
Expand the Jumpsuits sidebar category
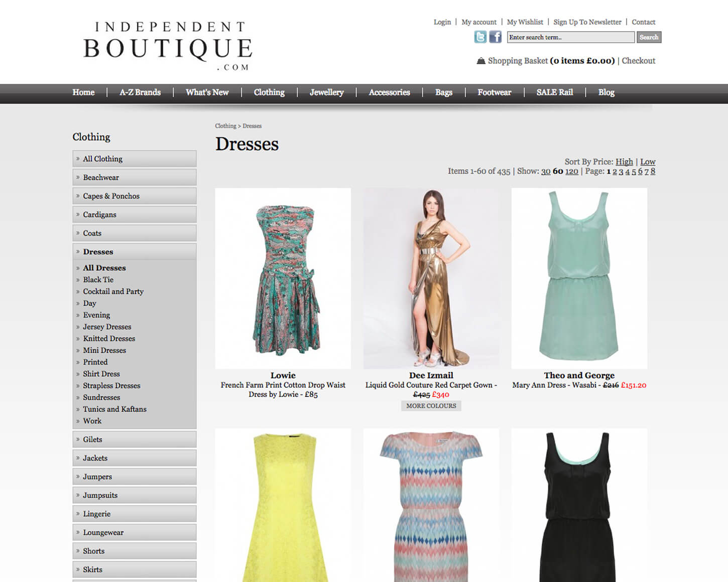click(135, 495)
